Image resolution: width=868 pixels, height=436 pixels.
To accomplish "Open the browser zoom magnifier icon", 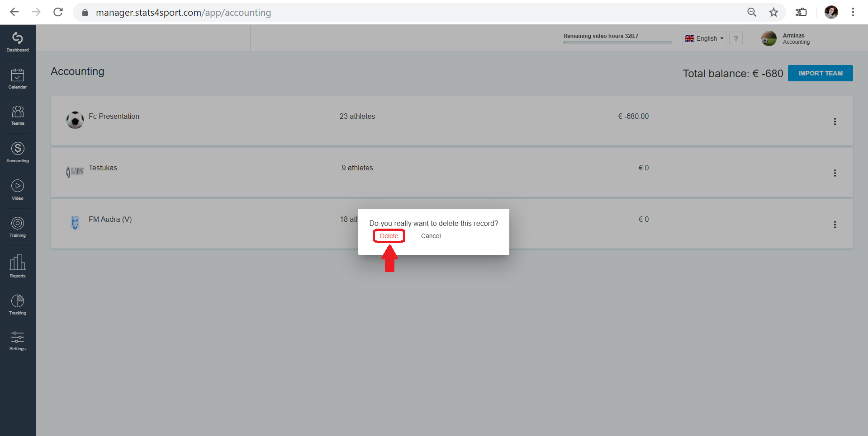I will point(752,12).
